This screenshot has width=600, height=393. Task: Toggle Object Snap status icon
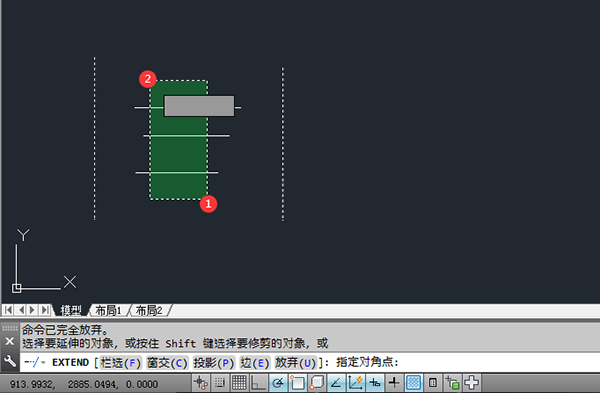pyautogui.click(x=297, y=383)
